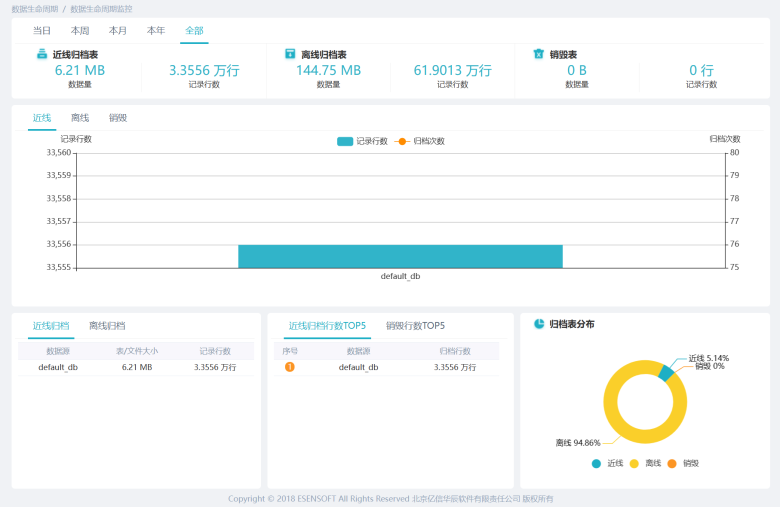
Task: Click the 近线归档表 archive icon
Action: pos(41,54)
